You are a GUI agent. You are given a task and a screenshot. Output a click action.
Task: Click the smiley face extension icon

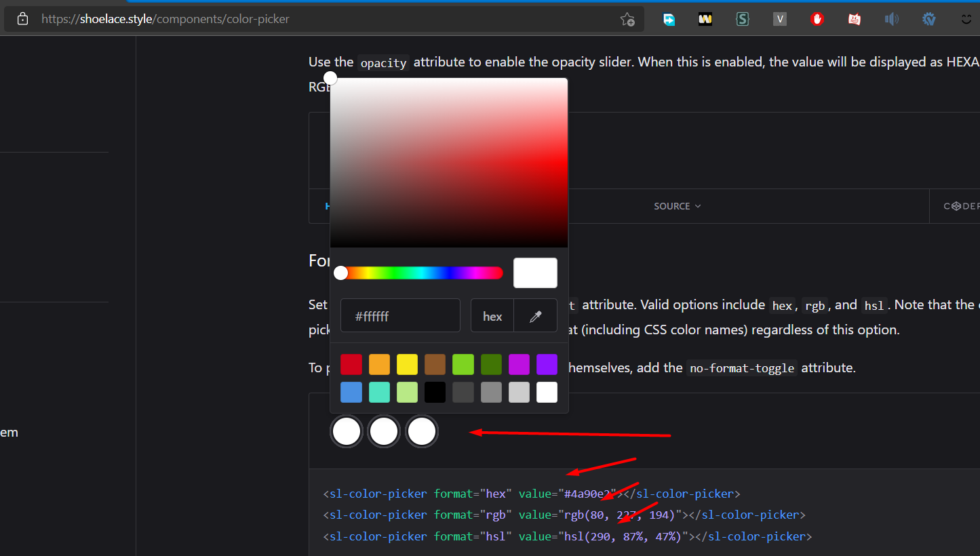(x=966, y=19)
